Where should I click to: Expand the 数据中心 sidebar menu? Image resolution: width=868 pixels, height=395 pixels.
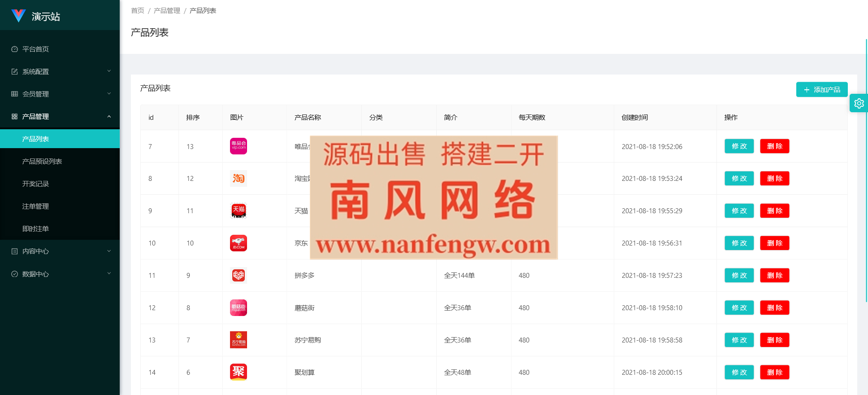(x=60, y=274)
